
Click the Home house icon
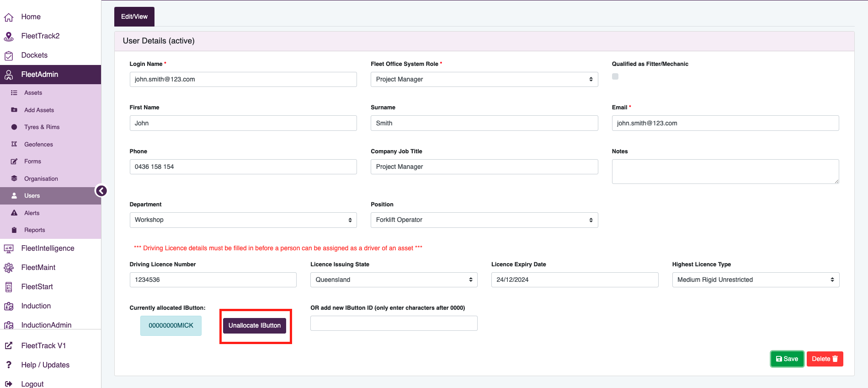pos(9,17)
